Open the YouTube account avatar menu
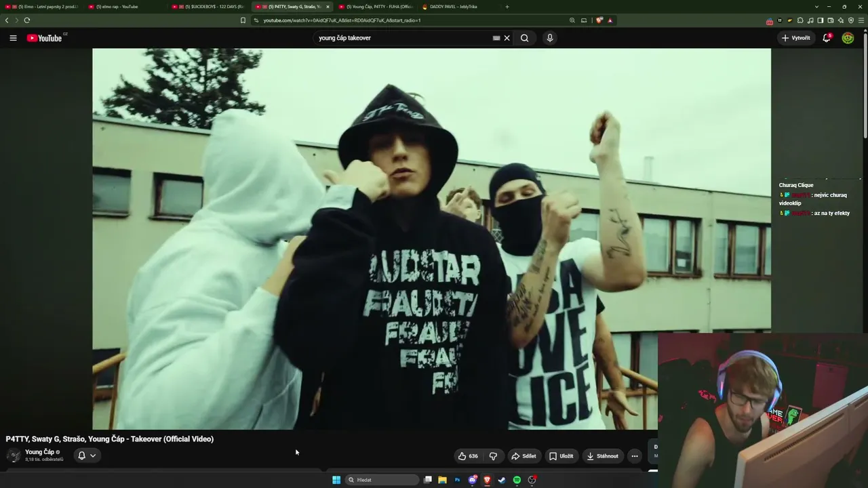 848,38
